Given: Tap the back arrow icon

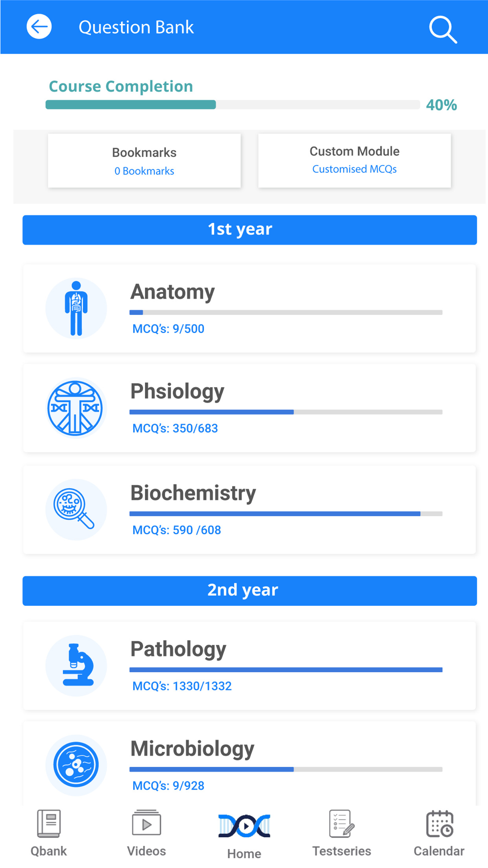Looking at the screenshot, I should (x=39, y=27).
